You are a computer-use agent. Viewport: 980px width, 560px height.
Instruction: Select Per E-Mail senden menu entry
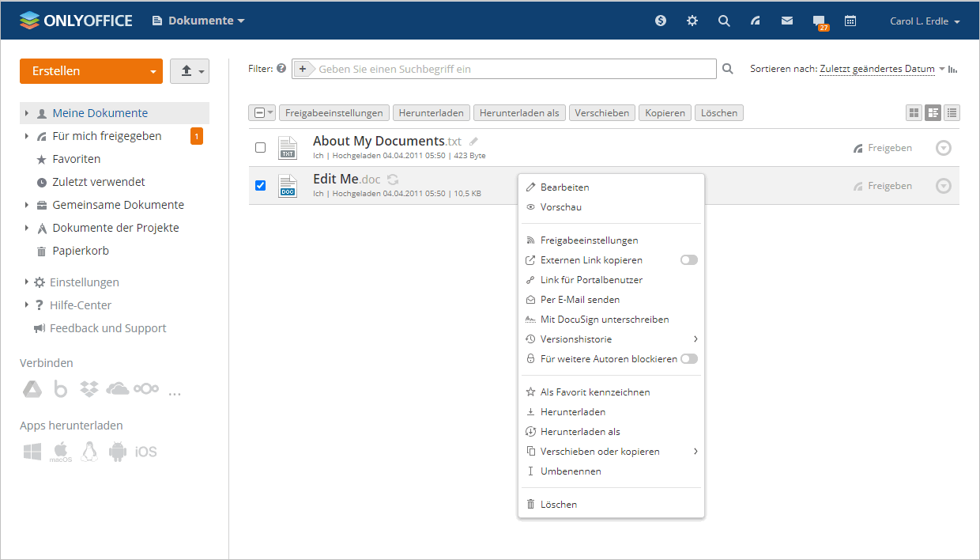tap(611, 300)
